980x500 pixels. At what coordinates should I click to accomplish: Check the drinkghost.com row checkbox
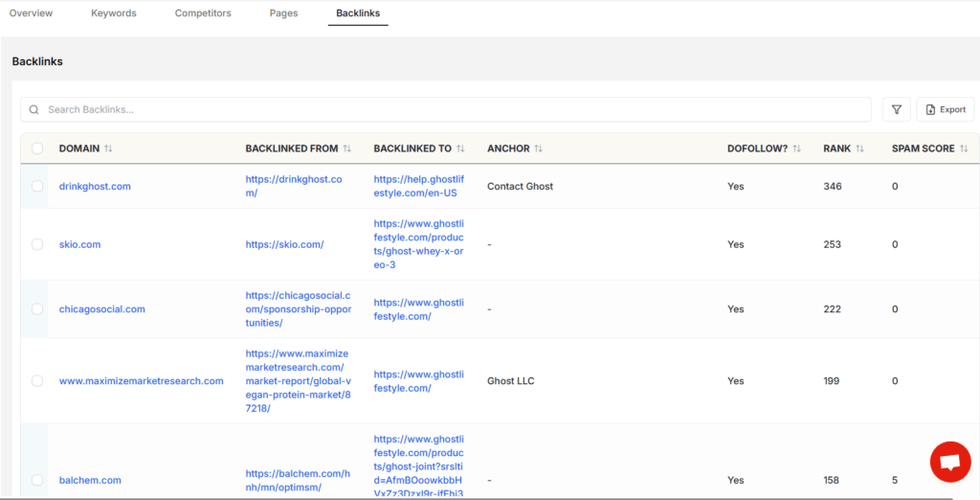point(37,186)
